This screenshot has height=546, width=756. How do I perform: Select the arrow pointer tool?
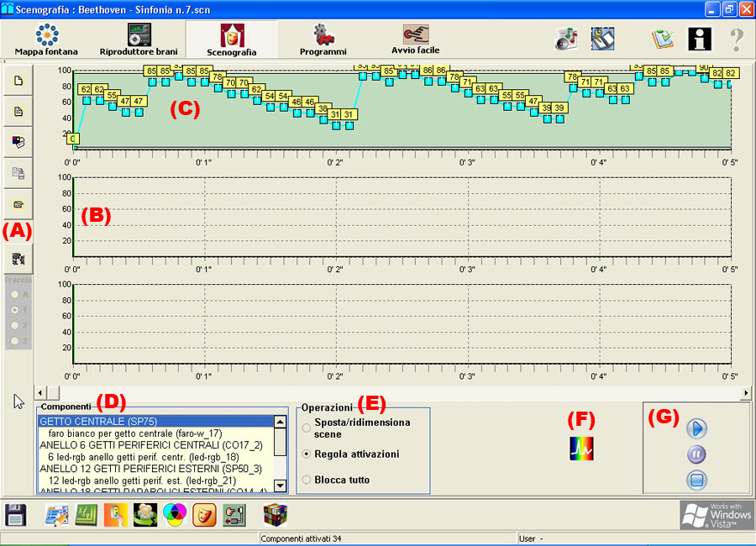tap(18, 402)
